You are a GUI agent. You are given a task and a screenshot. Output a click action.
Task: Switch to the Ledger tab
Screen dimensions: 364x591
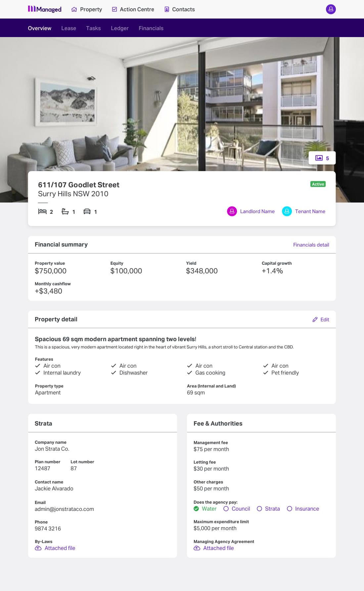coord(119,28)
